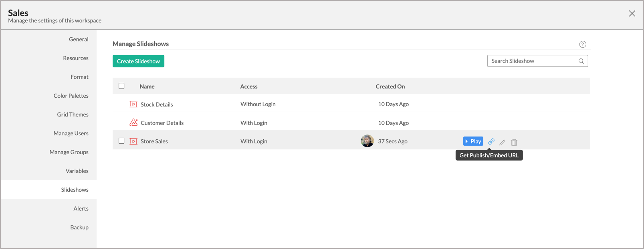Click '10 Days Ago' in Customer Details row

(394, 123)
